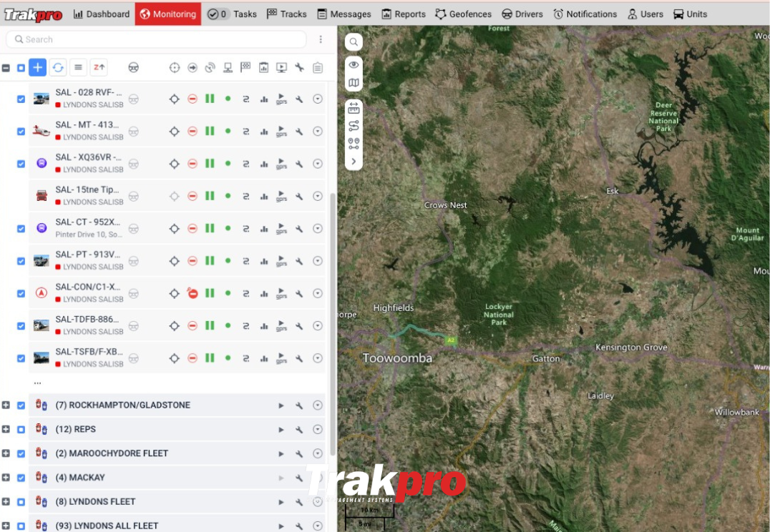
Task: Click crosshair locate icon for SAL - MT - 413
Action: (x=174, y=132)
